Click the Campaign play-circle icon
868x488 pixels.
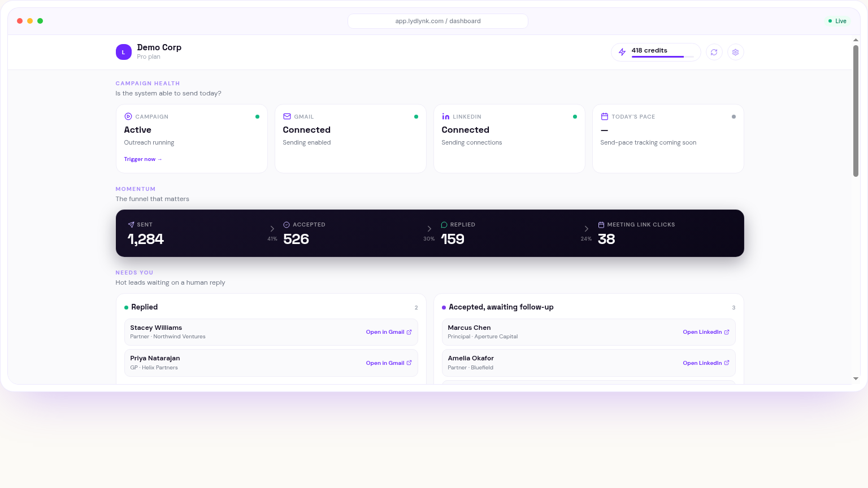[128, 116]
